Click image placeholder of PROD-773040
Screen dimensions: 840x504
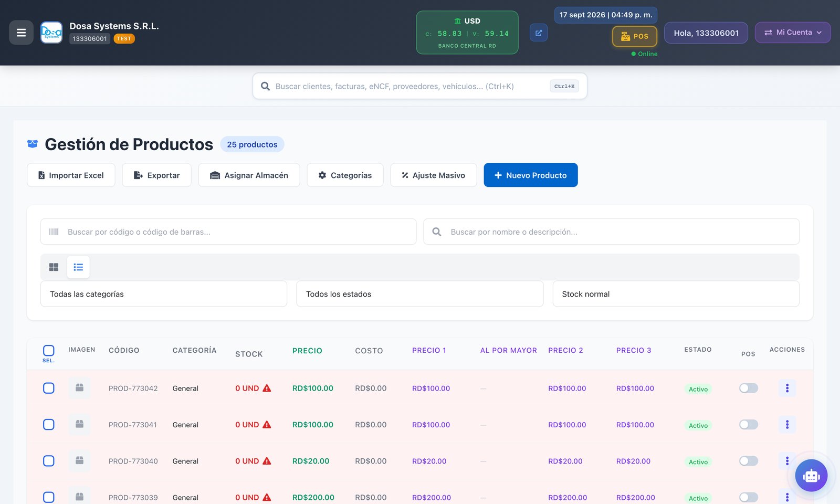(79, 460)
